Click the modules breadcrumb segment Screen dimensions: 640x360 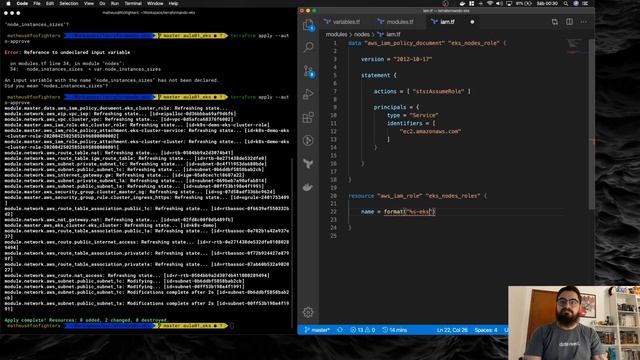[x=336, y=34]
